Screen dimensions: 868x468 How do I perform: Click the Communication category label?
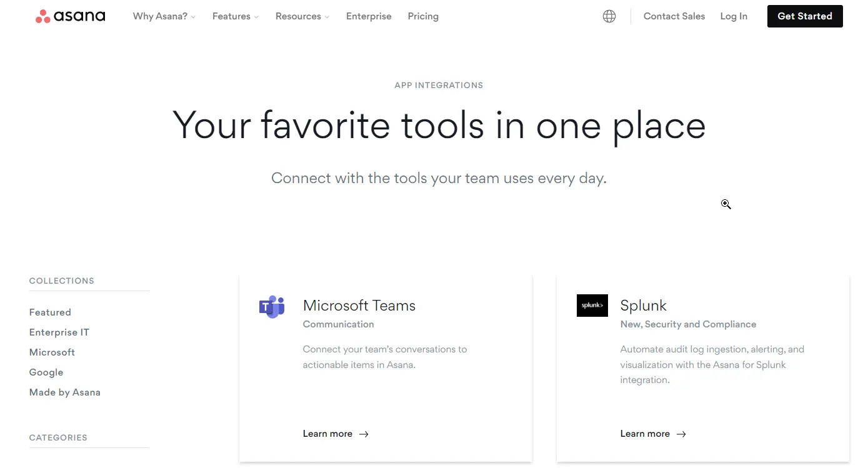(339, 324)
